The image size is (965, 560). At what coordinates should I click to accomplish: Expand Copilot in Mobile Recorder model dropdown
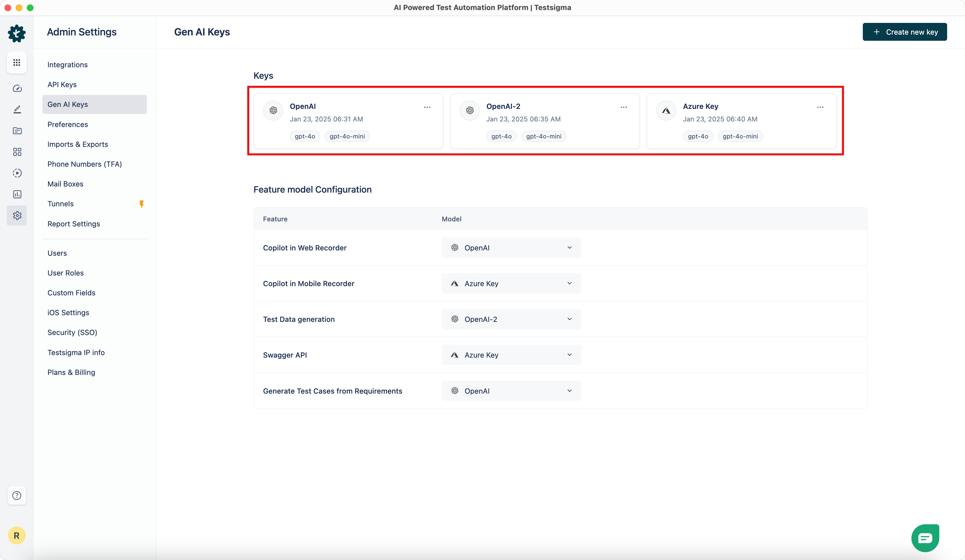coord(511,283)
